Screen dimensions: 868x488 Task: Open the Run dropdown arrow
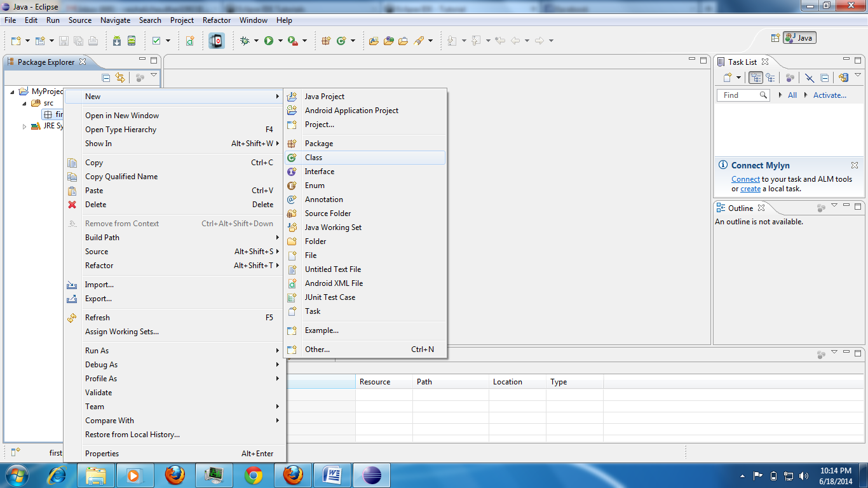(280, 41)
